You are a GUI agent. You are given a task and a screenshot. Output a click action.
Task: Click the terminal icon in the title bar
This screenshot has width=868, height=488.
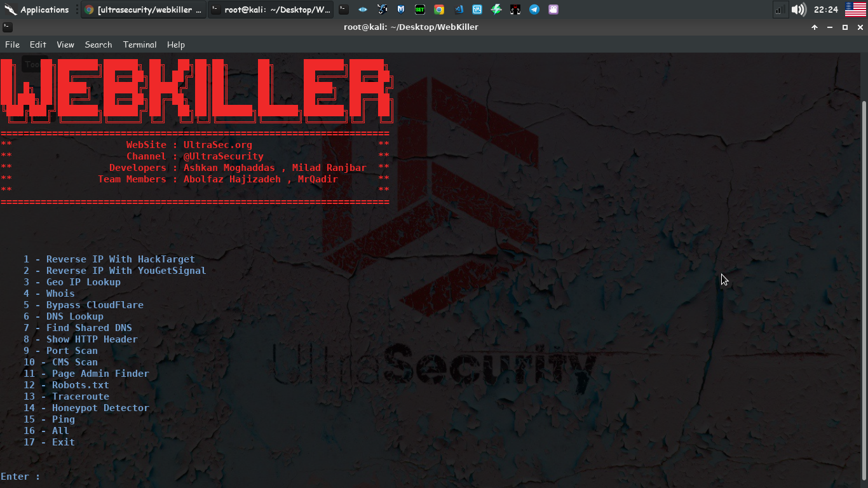point(7,27)
